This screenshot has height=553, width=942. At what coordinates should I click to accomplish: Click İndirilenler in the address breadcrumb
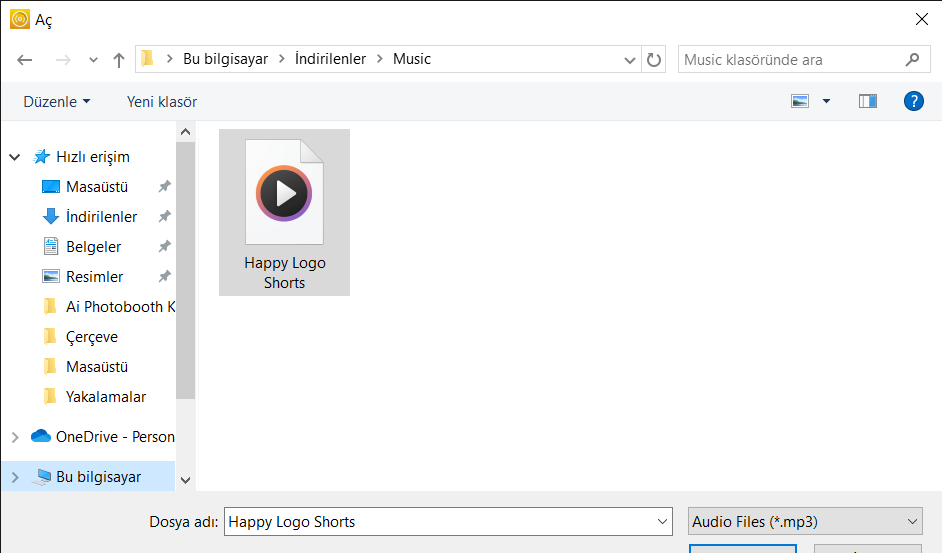click(330, 59)
